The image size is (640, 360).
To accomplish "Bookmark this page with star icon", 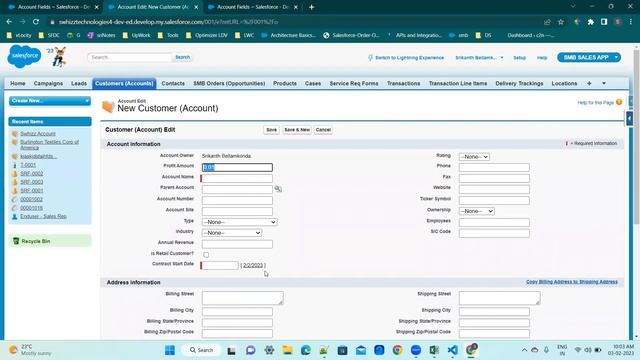I will (561, 22).
